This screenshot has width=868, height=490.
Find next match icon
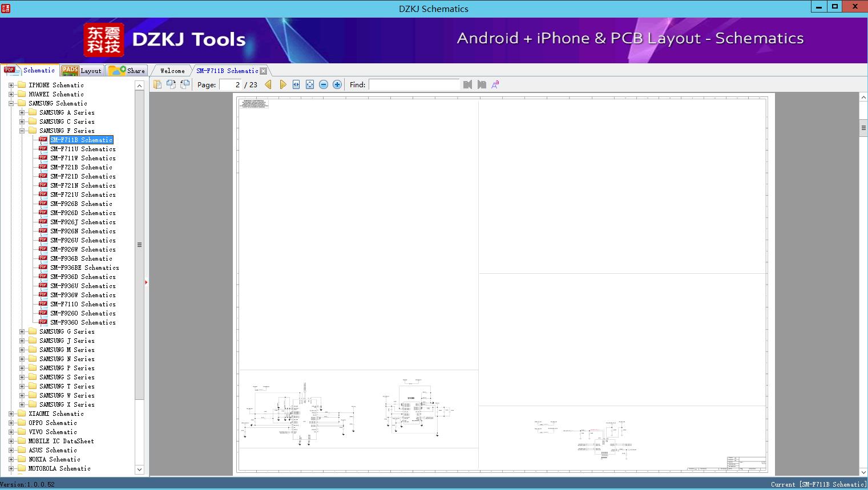coord(482,84)
